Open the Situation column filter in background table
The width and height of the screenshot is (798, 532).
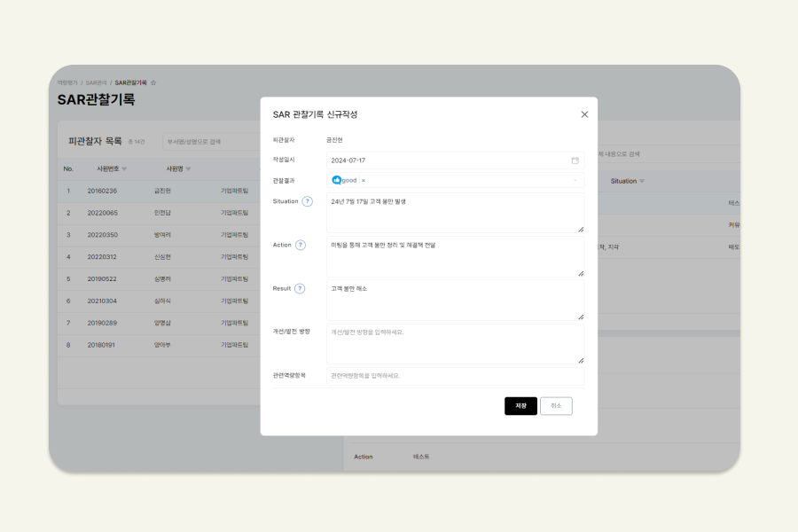[x=642, y=181]
